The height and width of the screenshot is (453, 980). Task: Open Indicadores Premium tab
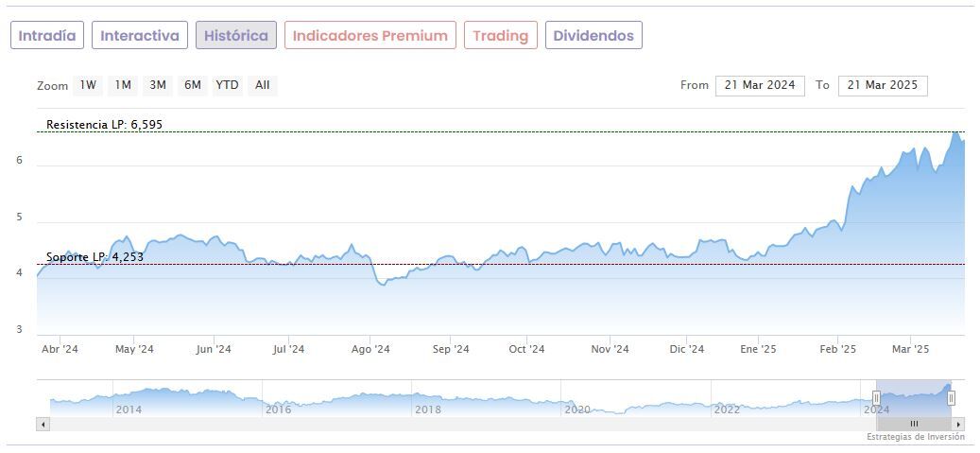tap(370, 36)
